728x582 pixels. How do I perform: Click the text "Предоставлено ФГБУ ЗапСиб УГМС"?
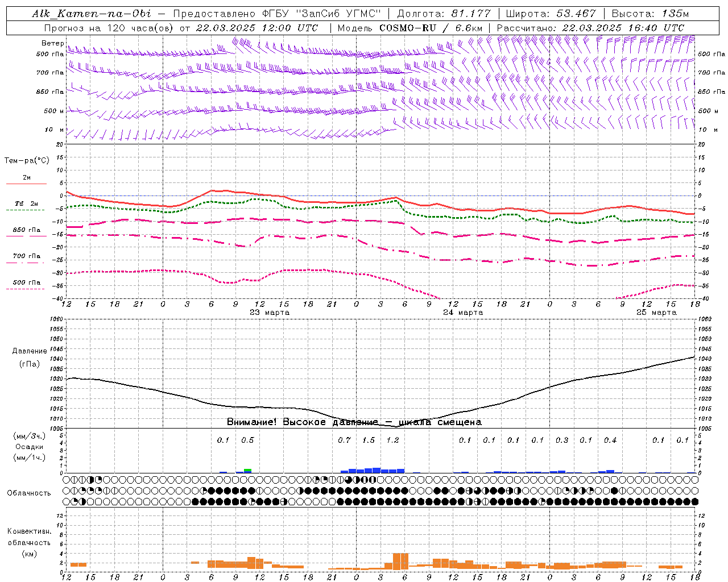(277, 14)
